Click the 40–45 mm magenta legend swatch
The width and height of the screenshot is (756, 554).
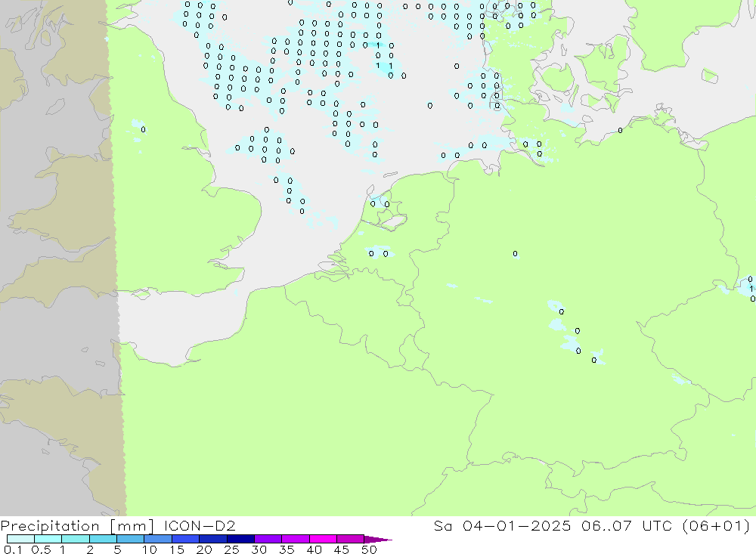coord(323,539)
